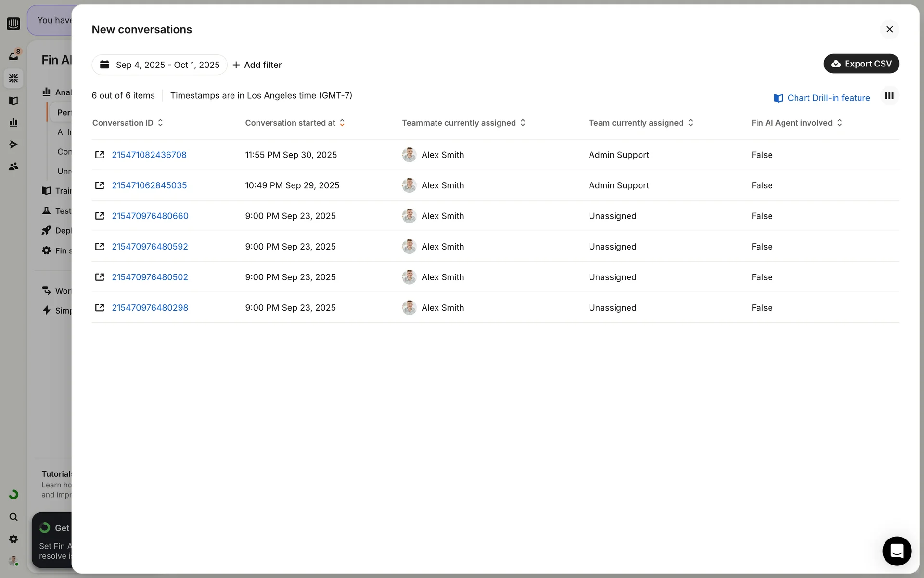924x578 pixels.
Task: Open conversation 215470976480592 link
Action: (x=150, y=247)
